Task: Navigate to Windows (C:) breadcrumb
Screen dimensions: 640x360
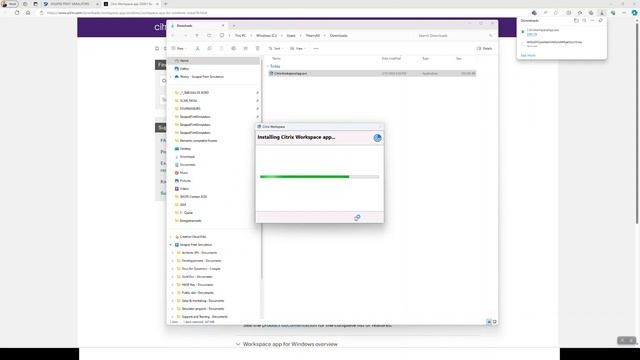Action: click(266, 36)
